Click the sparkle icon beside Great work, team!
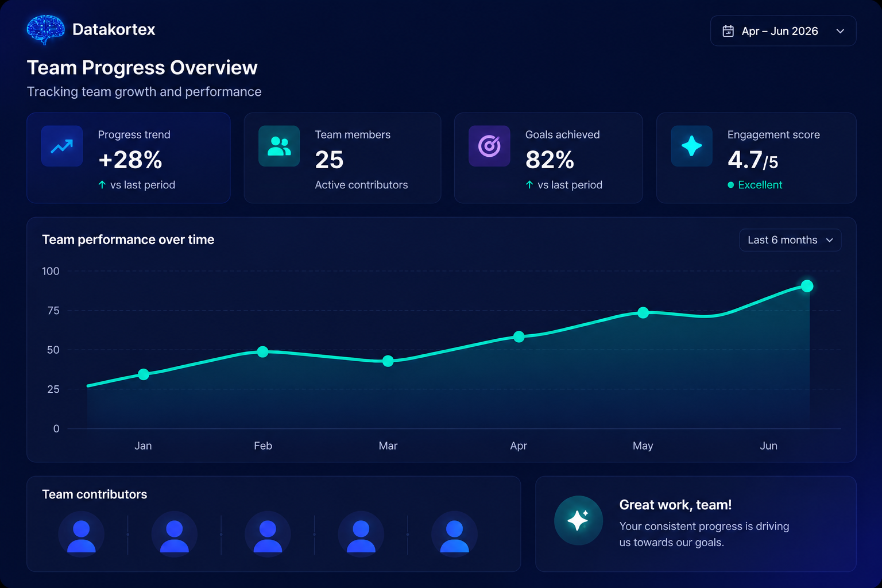 (578, 520)
